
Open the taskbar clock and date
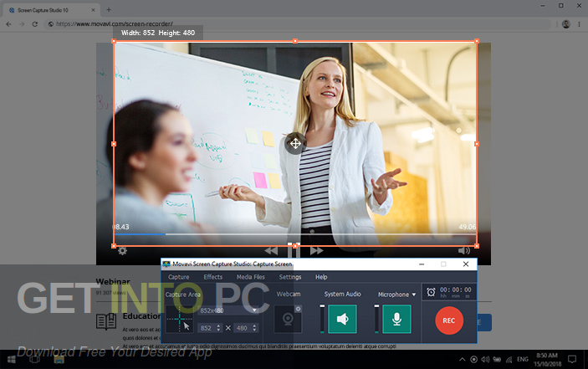tap(547, 360)
